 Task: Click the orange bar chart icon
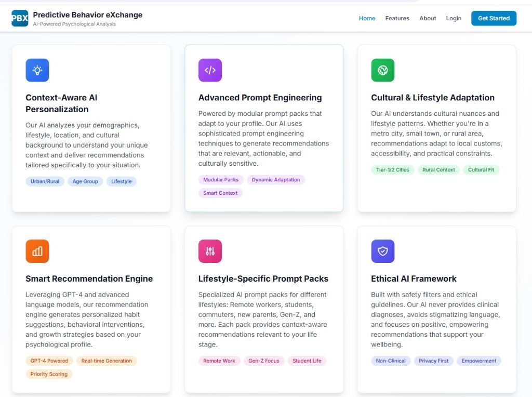click(x=37, y=251)
